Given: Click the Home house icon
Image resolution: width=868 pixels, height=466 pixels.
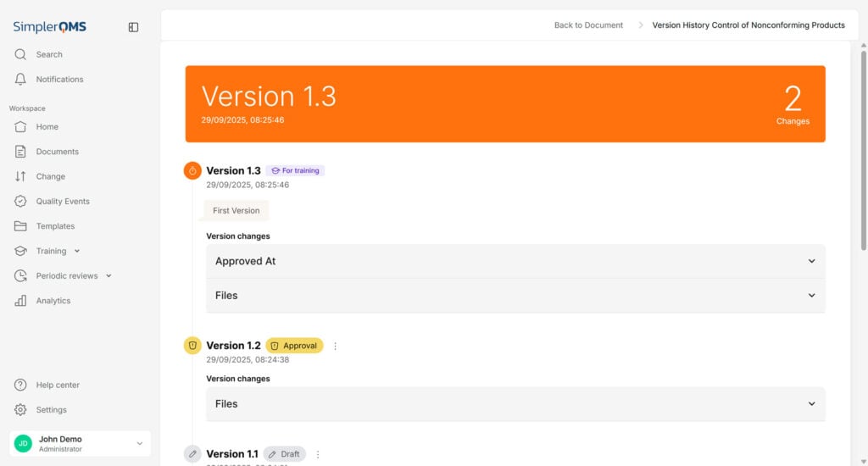Looking at the screenshot, I should pyautogui.click(x=20, y=127).
